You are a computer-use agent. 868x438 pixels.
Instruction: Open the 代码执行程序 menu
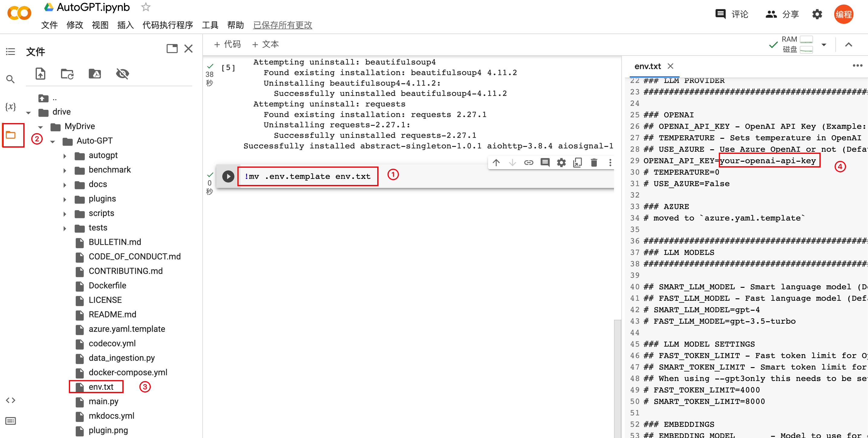tap(167, 25)
